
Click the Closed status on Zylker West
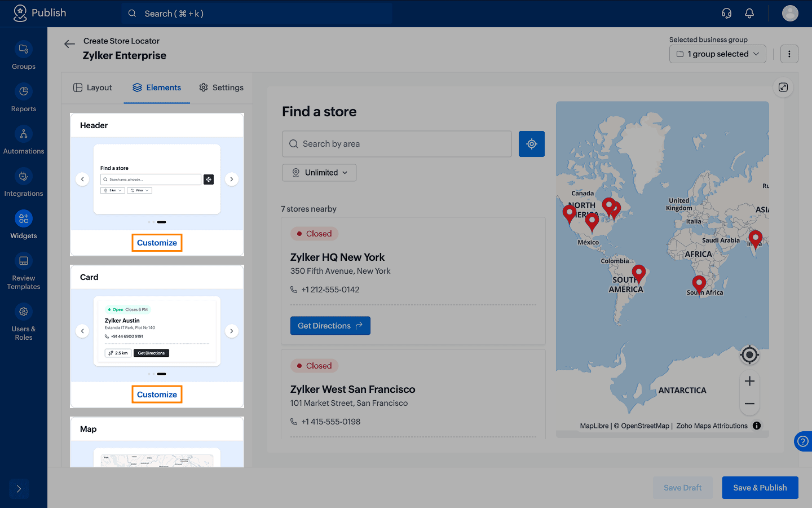tap(314, 366)
